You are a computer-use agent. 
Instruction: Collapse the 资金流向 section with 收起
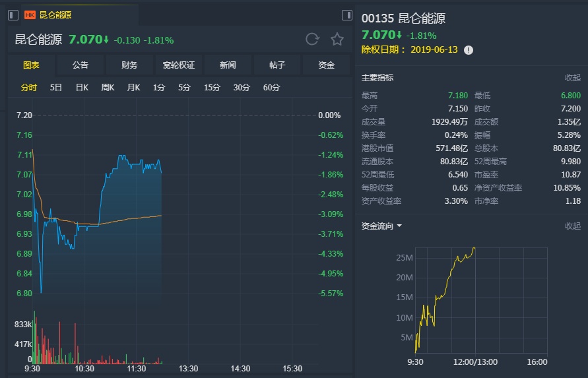pos(572,226)
